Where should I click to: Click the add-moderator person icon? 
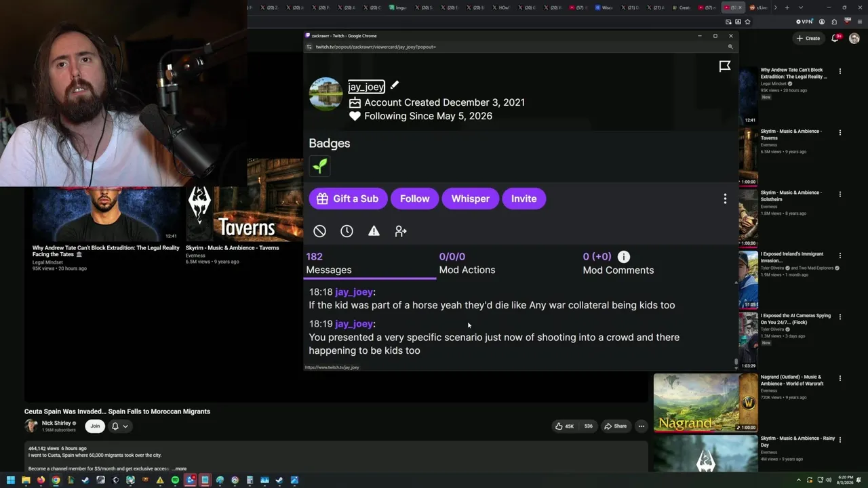[x=401, y=231]
